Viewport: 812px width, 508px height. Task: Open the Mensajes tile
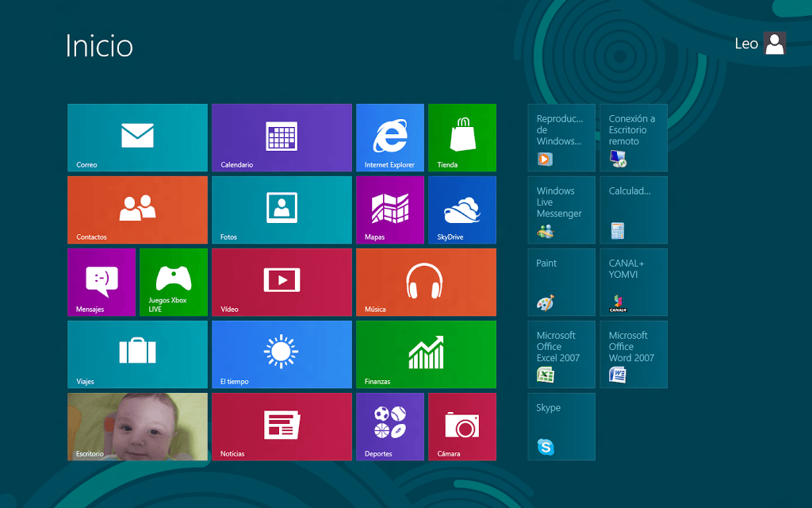click(x=101, y=282)
